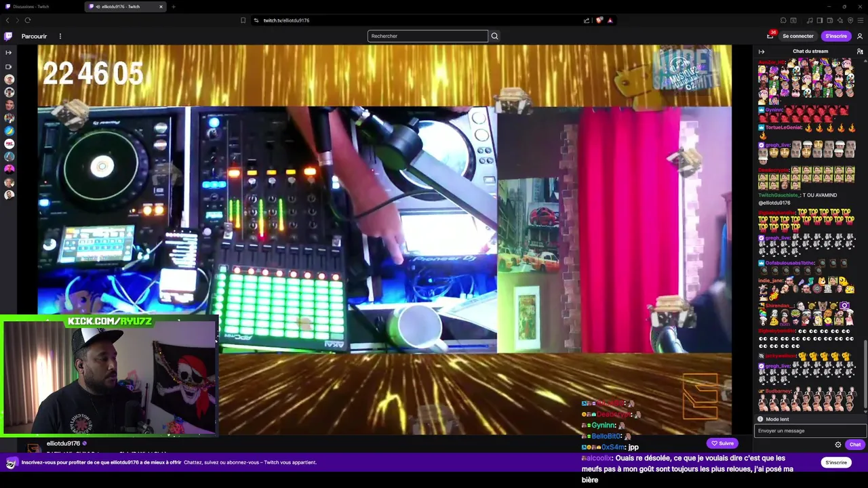Close the elliotdu9176 - Twitch tab

pos(161,7)
